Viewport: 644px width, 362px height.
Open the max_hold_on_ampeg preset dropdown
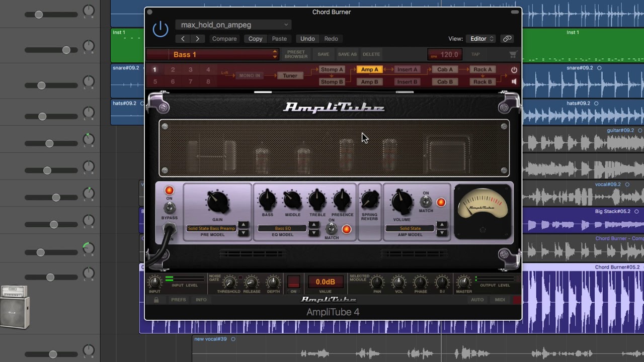point(234,25)
